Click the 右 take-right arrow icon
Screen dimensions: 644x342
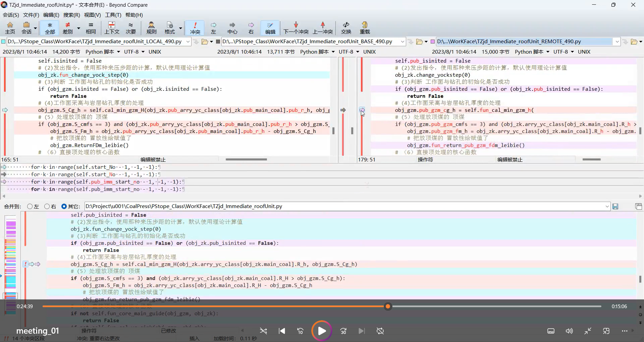coord(251,28)
